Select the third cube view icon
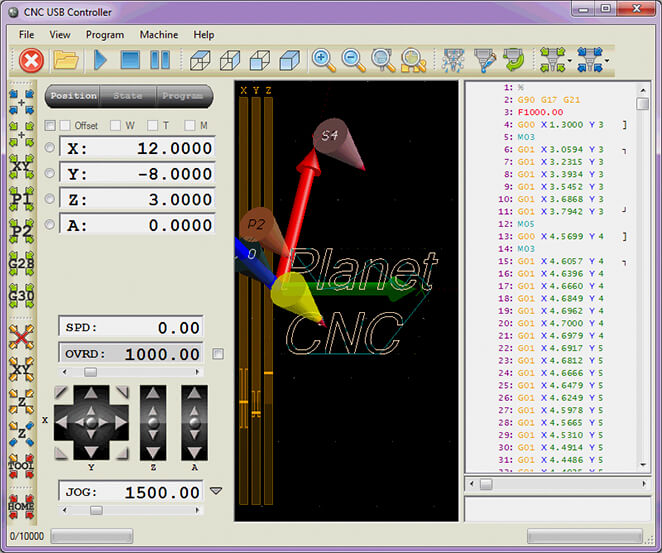This screenshot has height=553, width=662. click(x=260, y=60)
